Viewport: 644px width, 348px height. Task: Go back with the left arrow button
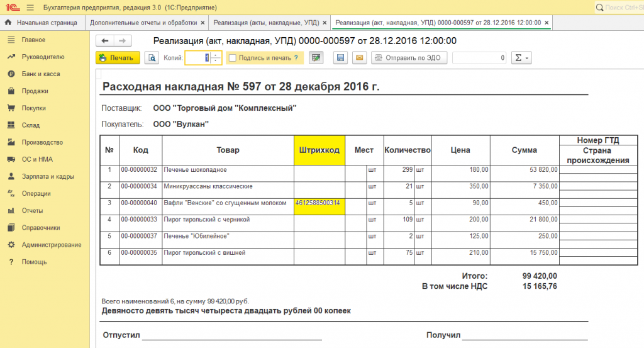[105, 41]
